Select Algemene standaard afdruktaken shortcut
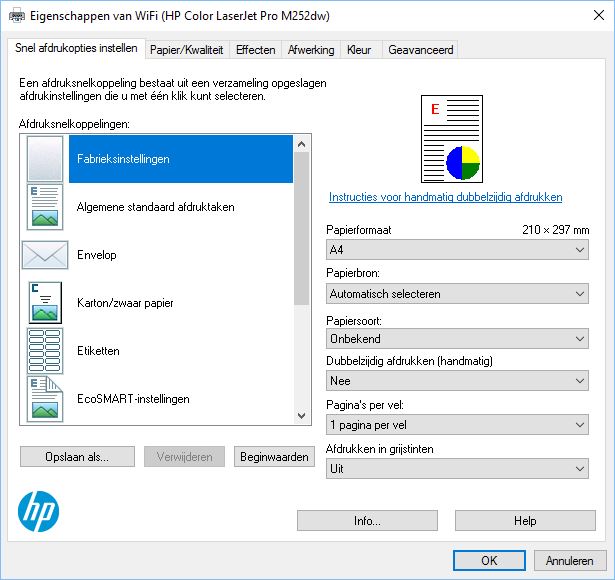The height and width of the screenshot is (580, 615). pos(181,207)
